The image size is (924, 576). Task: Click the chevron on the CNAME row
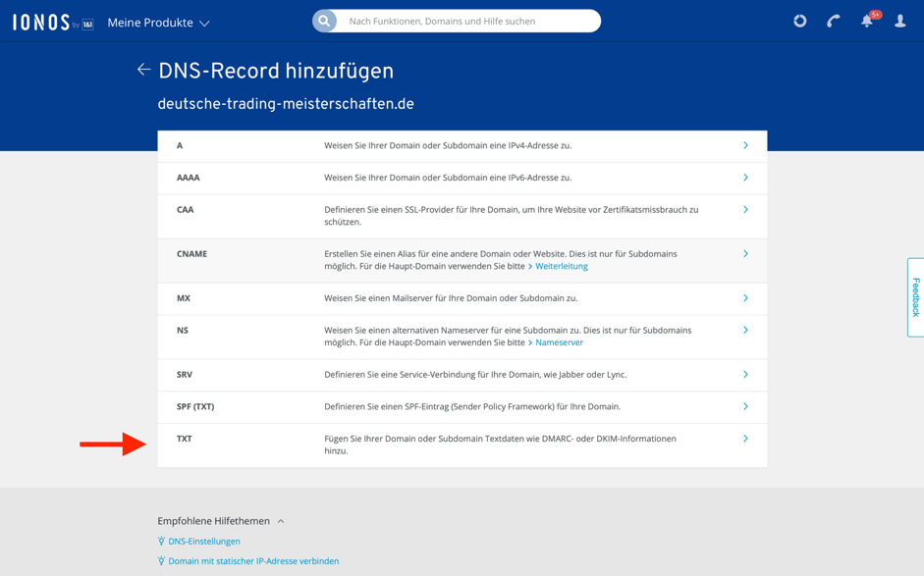click(745, 254)
